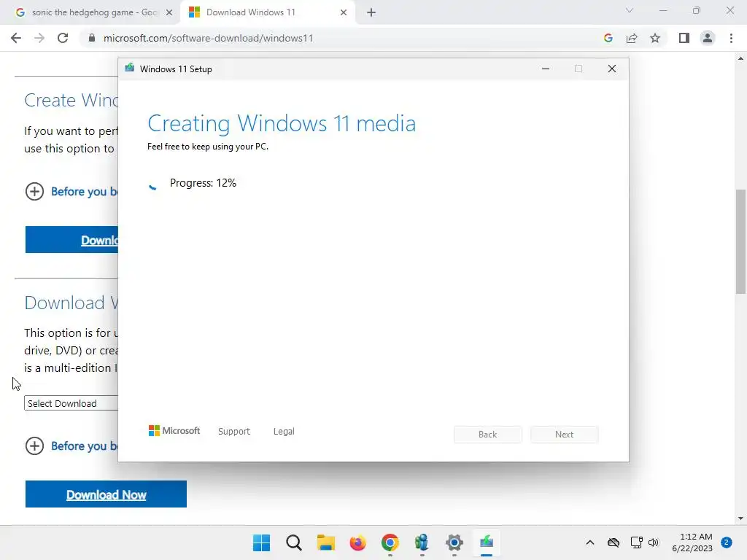Show hidden system tray icons

coord(589,542)
